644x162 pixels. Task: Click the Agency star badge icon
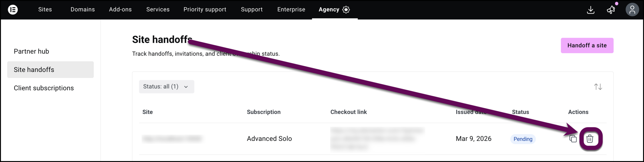point(346,10)
